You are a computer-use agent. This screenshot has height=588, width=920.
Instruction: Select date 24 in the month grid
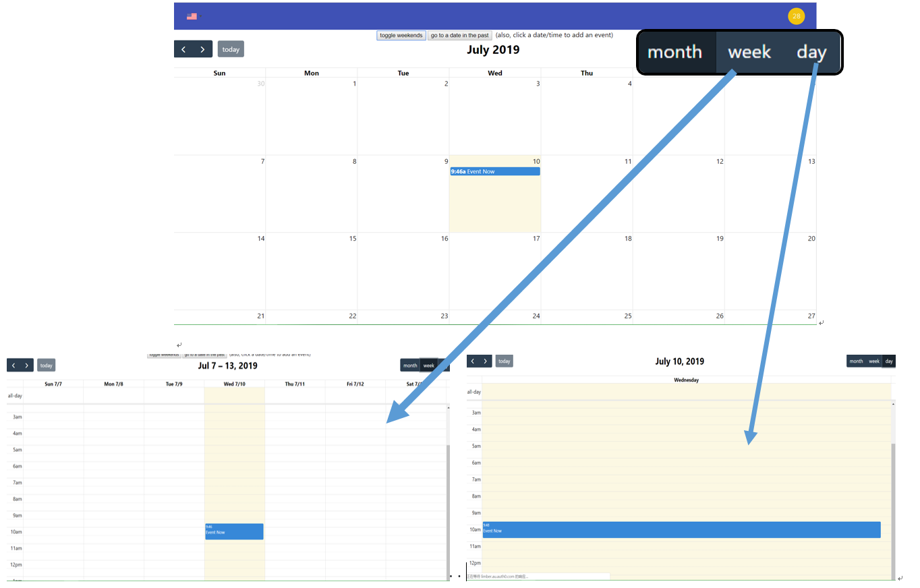(536, 316)
